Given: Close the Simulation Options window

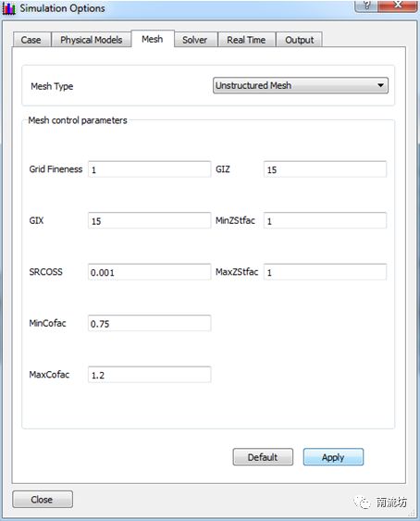Looking at the screenshot, I should tap(398, 6).
